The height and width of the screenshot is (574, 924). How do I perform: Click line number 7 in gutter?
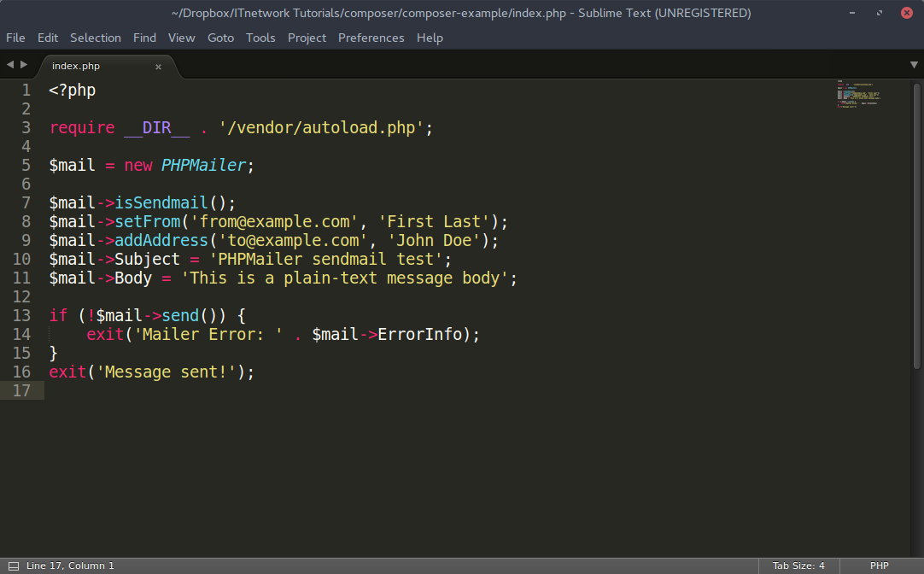coord(26,203)
